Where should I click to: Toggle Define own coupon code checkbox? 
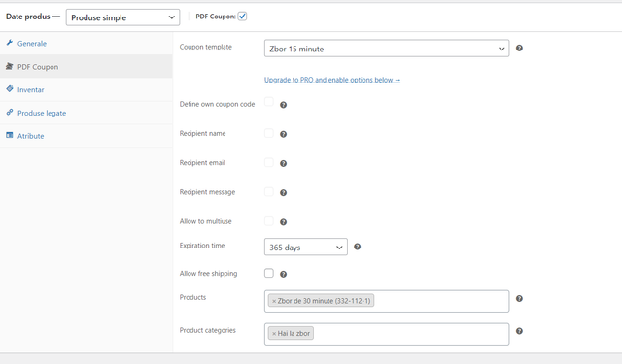(269, 102)
